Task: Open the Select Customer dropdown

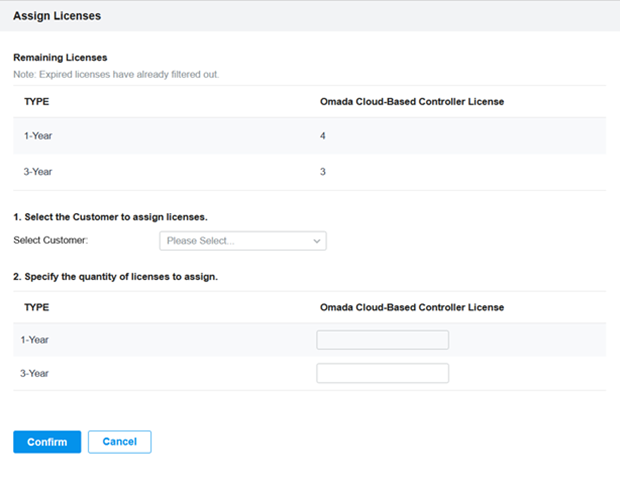Action: (x=243, y=241)
